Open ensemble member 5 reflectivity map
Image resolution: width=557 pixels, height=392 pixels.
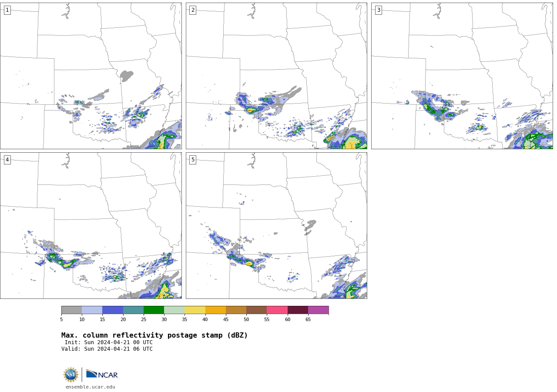tap(276, 225)
